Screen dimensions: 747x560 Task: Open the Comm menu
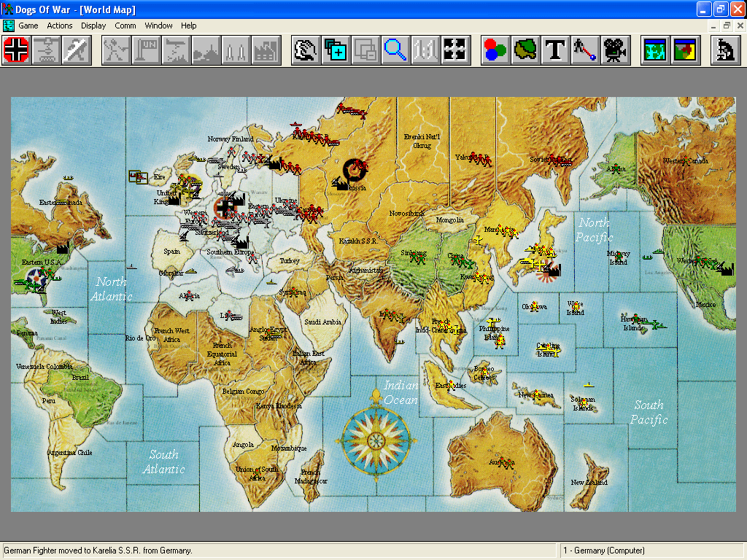125,26
